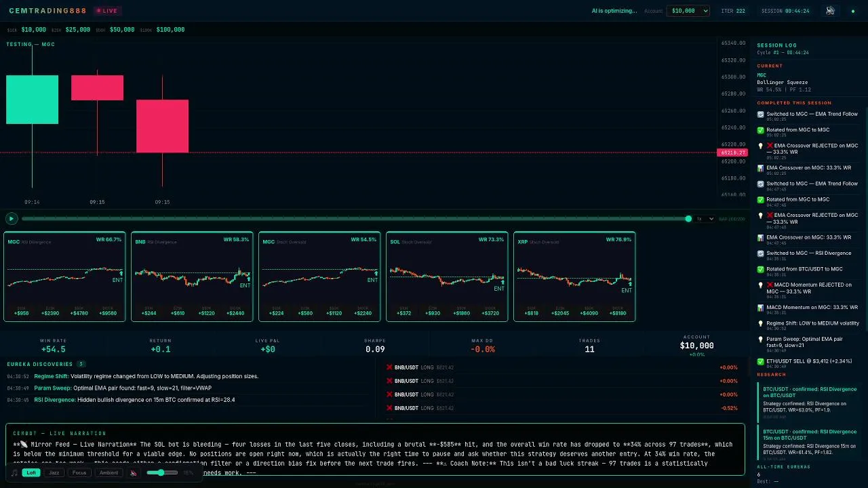Click lightbulb icon of 'Regime Shift: LOW to MEDIUM' log
868x488 pixels.
pyautogui.click(x=761, y=323)
